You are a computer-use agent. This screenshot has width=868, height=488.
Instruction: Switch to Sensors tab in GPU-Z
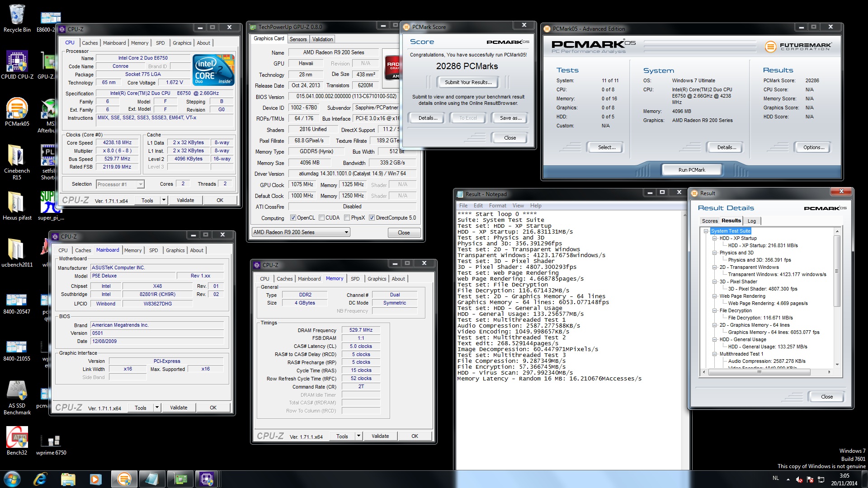tap(298, 39)
